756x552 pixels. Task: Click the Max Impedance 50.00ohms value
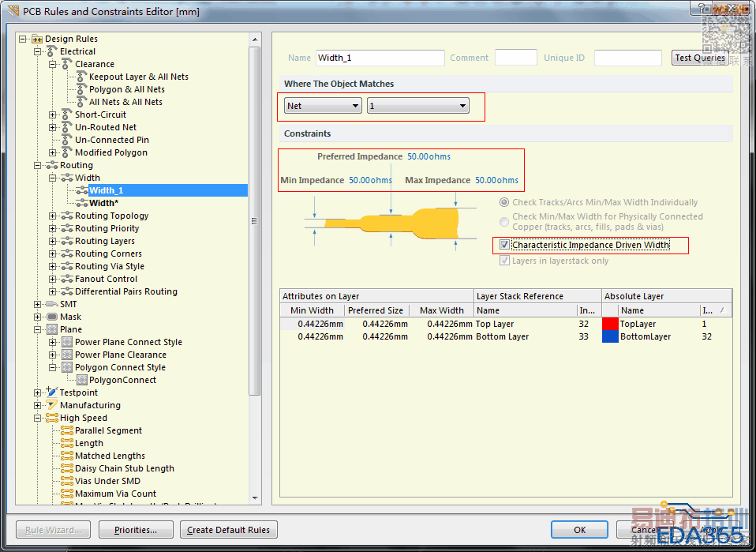[x=496, y=180]
